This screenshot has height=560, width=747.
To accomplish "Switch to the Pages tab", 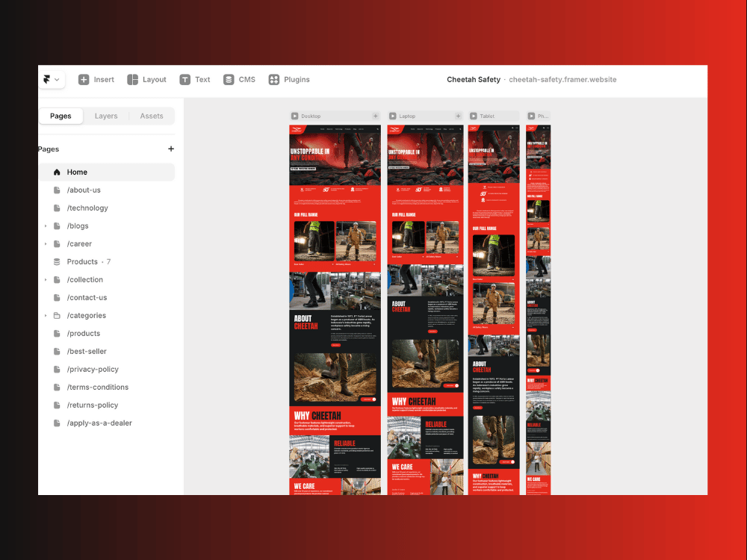I will (61, 116).
